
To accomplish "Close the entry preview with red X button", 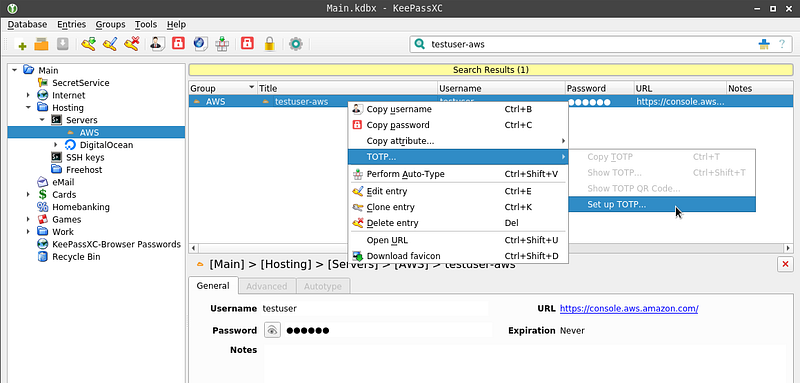I will [x=784, y=264].
